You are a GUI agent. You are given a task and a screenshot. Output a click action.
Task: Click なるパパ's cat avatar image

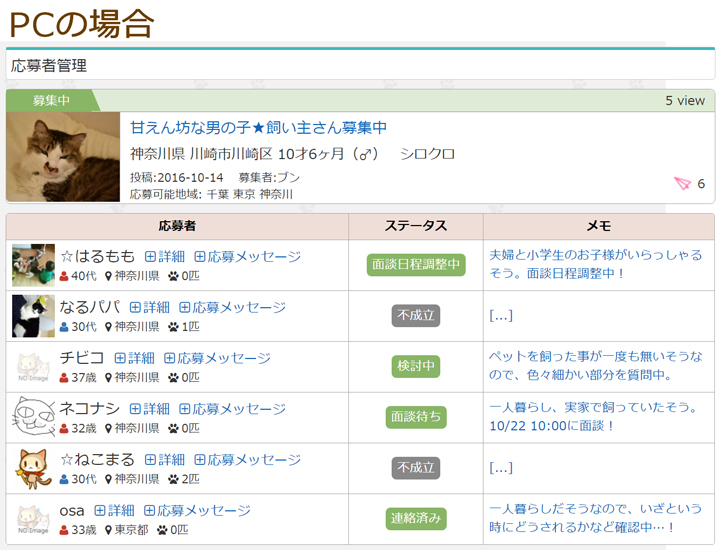click(x=33, y=316)
